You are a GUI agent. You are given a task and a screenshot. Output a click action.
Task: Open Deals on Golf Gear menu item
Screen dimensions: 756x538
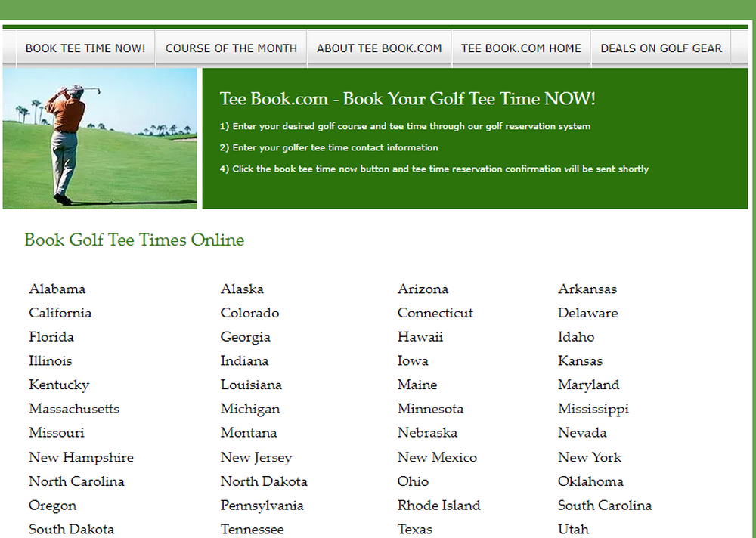661,48
